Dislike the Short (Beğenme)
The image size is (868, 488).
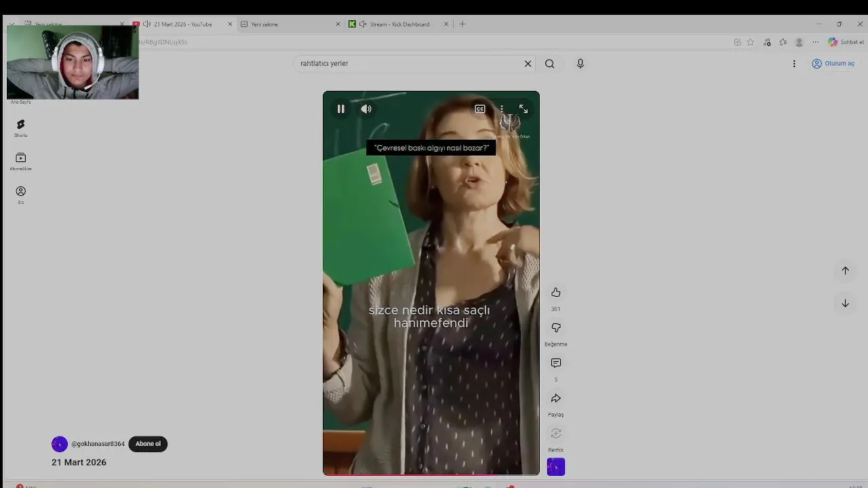click(x=556, y=327)
